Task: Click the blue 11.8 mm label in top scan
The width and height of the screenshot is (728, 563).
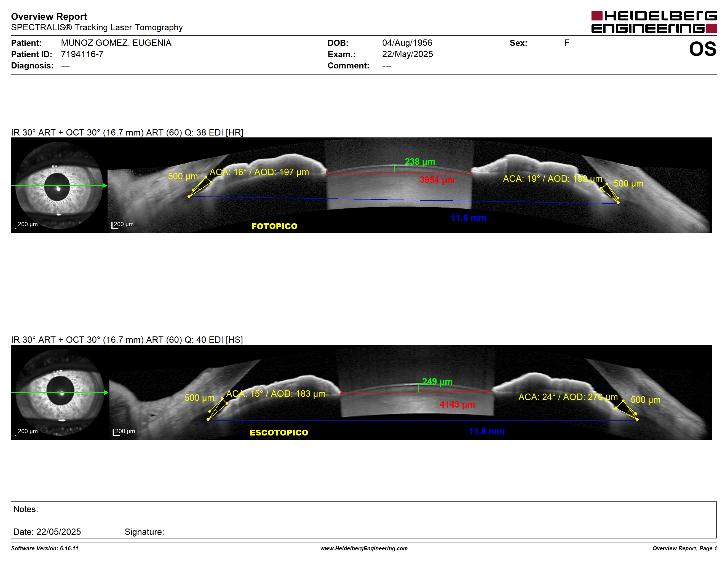Action: [468, 218]
